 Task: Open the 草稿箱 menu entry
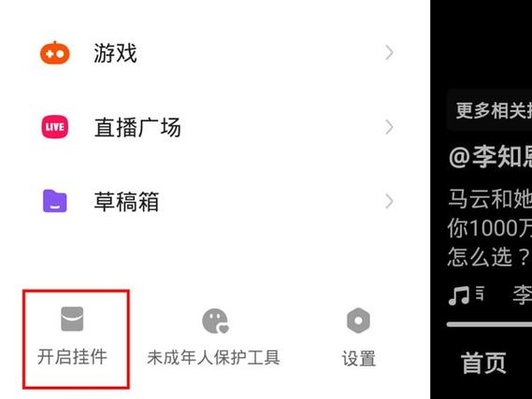pyautogui.click(x=215, y=201)
